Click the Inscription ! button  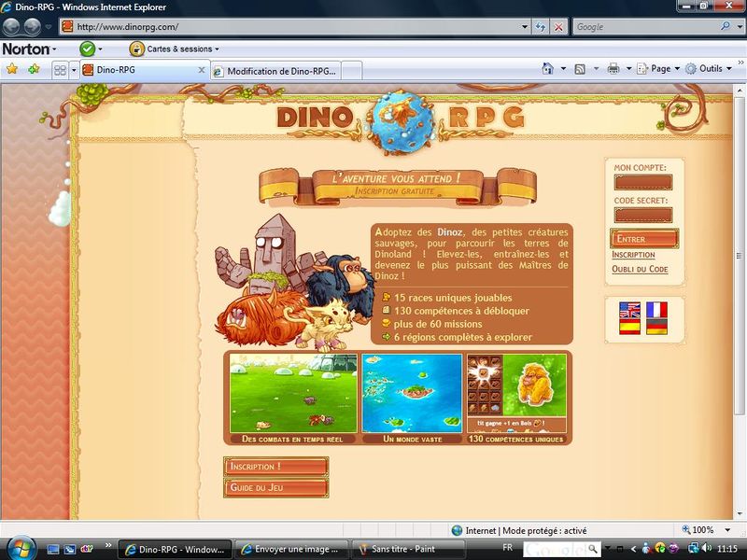click(275, 467)
